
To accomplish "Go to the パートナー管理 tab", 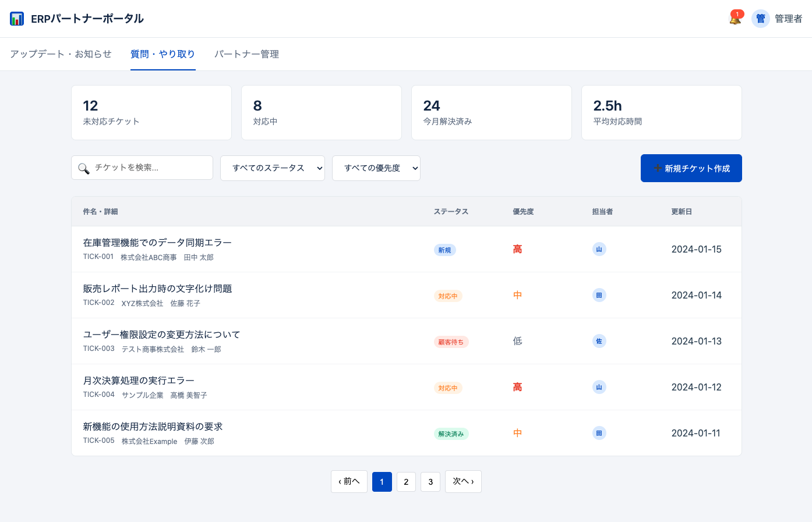I will tap(247, 54).
